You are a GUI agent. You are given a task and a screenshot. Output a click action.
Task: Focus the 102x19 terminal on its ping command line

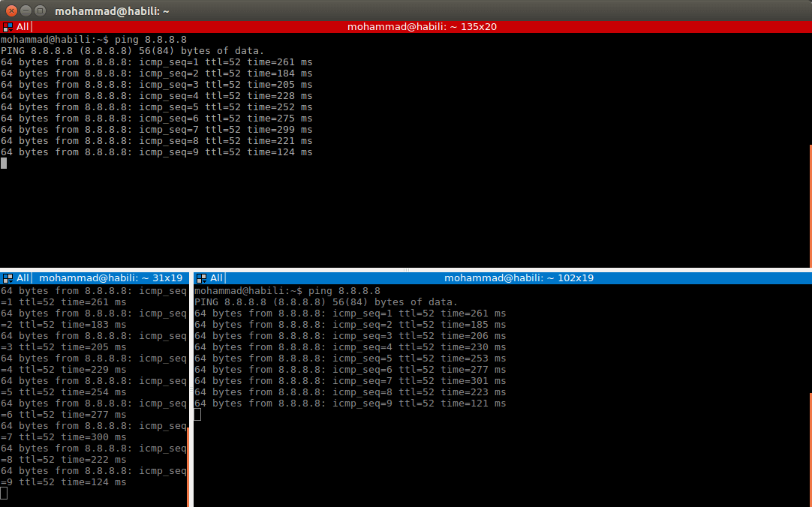pyautogui.click(x=287, y=291)
